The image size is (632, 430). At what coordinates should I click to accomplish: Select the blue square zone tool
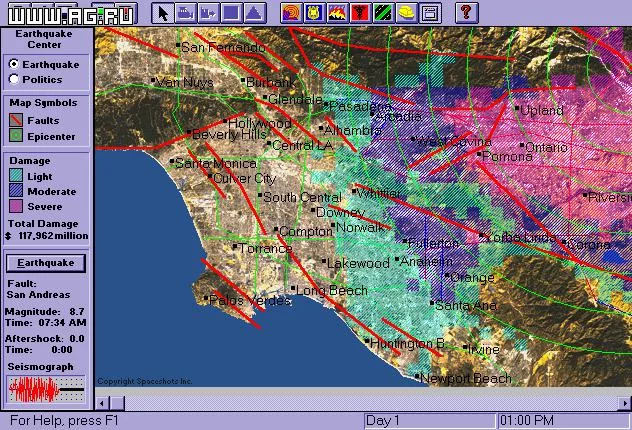pyautogui.click(x=231, y=13)
